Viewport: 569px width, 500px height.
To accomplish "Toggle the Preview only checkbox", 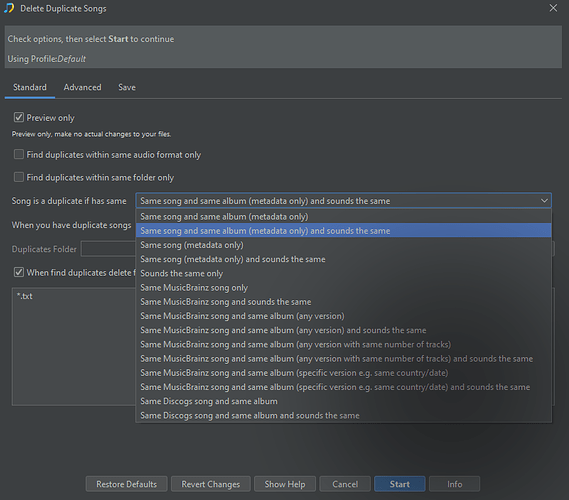I will coord(19,117).
